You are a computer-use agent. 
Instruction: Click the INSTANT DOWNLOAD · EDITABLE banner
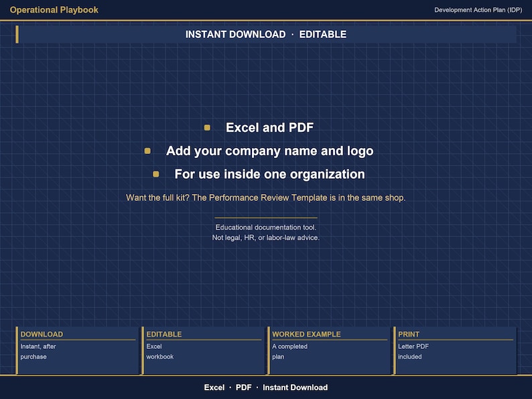click(x=266, y=34)
